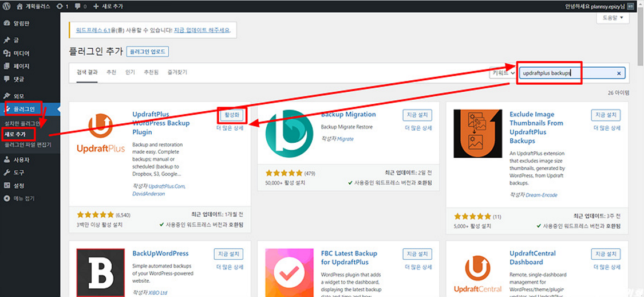Expand the 도움말 help dropdown
Viewport: 644px width, 297px height.
pos(613,18)
